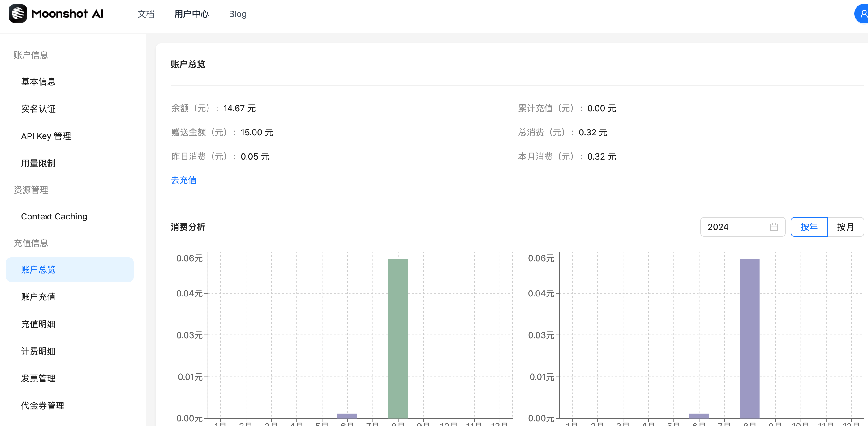This screenshot has height=426, width=868.
Task: Open 用量限制 settings page
Action: pos(38,163)
